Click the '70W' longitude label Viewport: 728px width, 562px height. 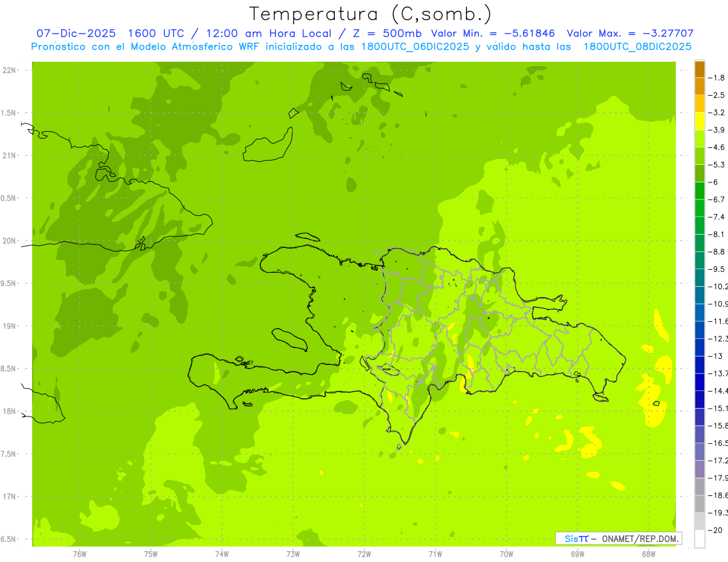pos(506,554)
